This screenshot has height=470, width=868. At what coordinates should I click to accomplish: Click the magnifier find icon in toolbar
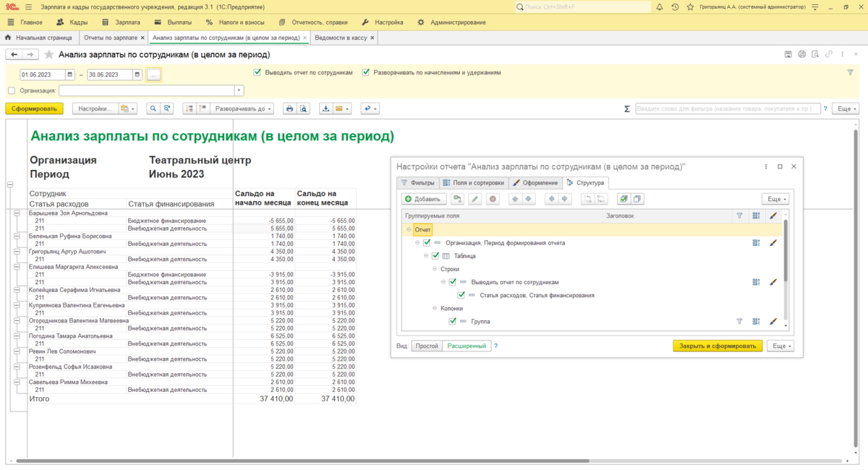point(153,108)
